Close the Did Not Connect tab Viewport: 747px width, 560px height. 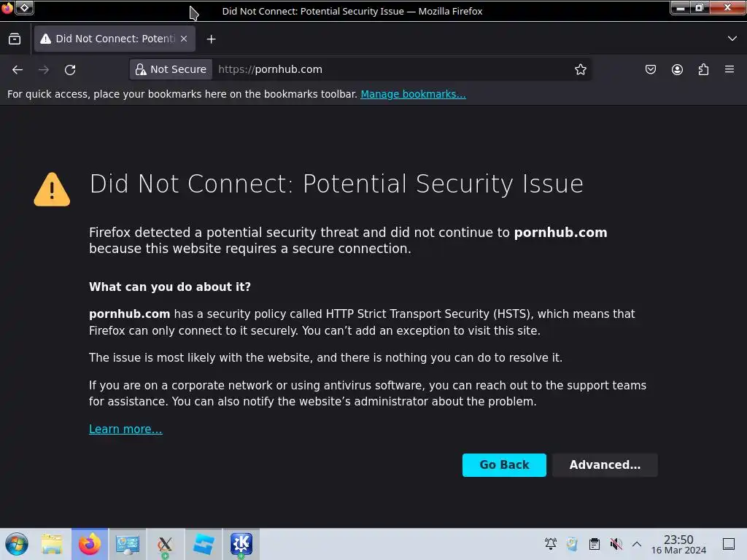coord(184,39)
